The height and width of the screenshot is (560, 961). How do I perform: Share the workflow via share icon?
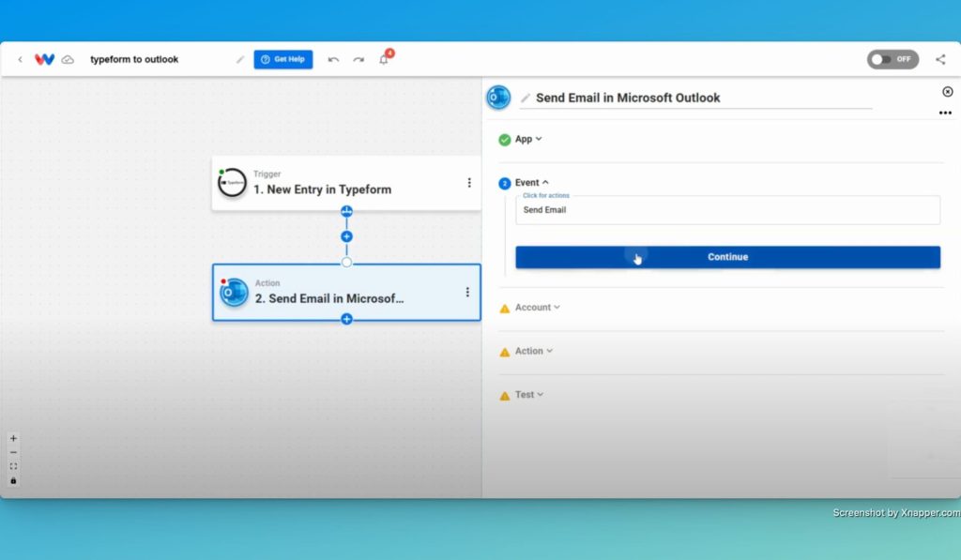[x=940, y=59]
